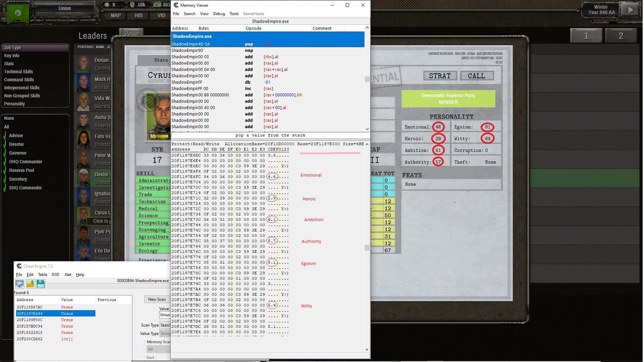Click the Democratic Superior Party member banner
Viewport: 644px width, 362px height.
click(448, 99)
